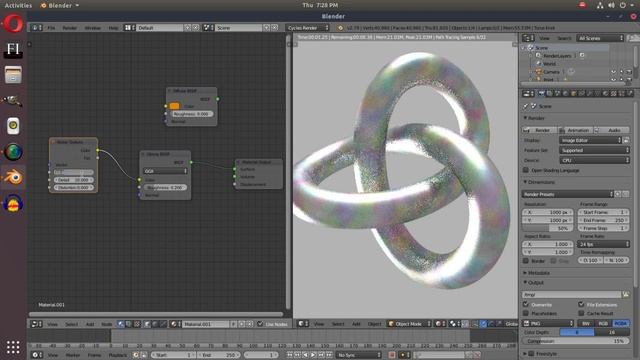Image resolution: width=640 pixels, height=360 pixels.
Task: Open the File menu in Blender
Action: pyautogui.click(x=51, y=28)
